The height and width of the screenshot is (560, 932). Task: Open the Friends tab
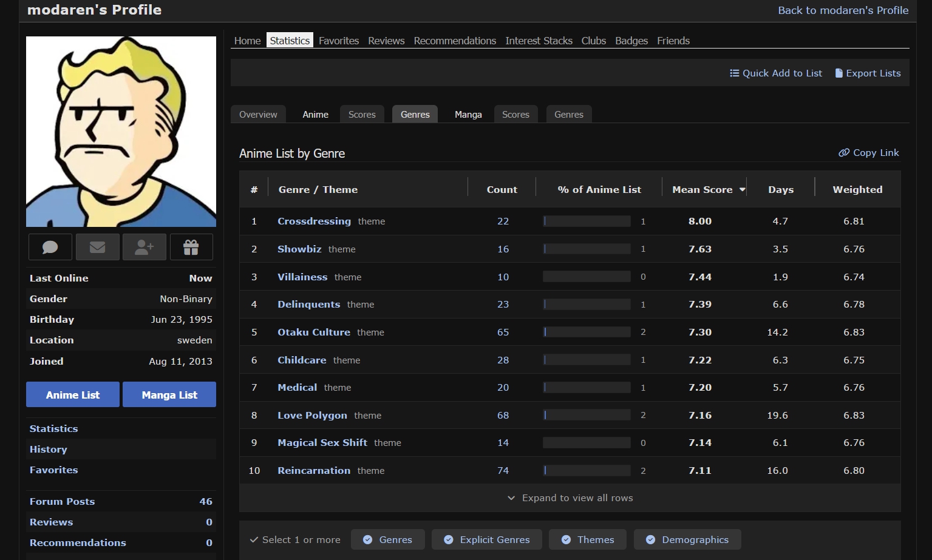[x=673, y=41]
